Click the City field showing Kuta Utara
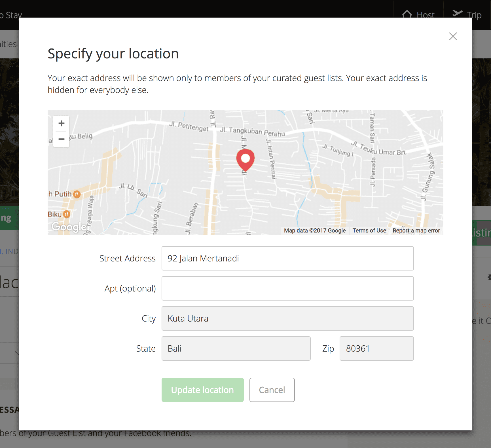The width and height of the screenshot is (491, 448). tap(287, 318)
